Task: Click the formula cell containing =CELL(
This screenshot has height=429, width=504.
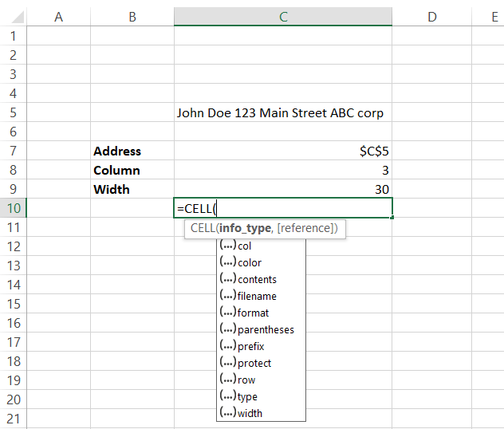Action: point(283,208)
